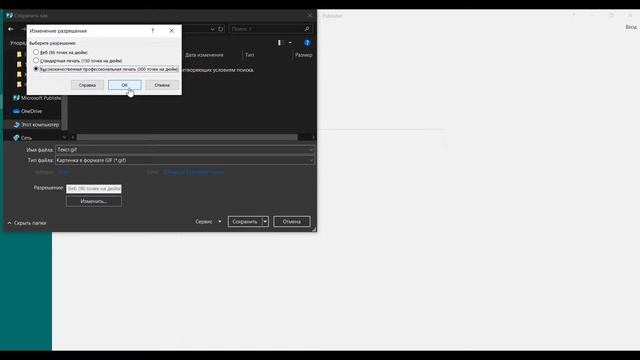Click the question mark help icon in resolution dialog
The width and height of the screenshot is (640, 360).
(153, 31)
